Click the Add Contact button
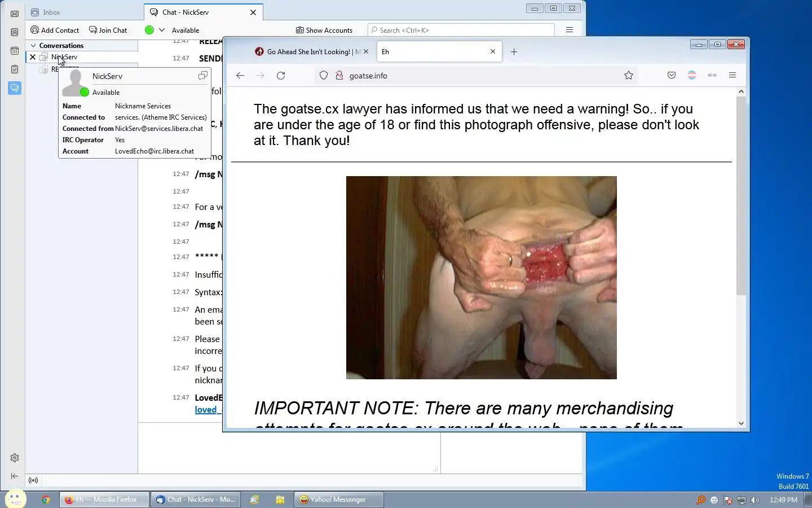The image size is (812, 508). pos(55,30)
